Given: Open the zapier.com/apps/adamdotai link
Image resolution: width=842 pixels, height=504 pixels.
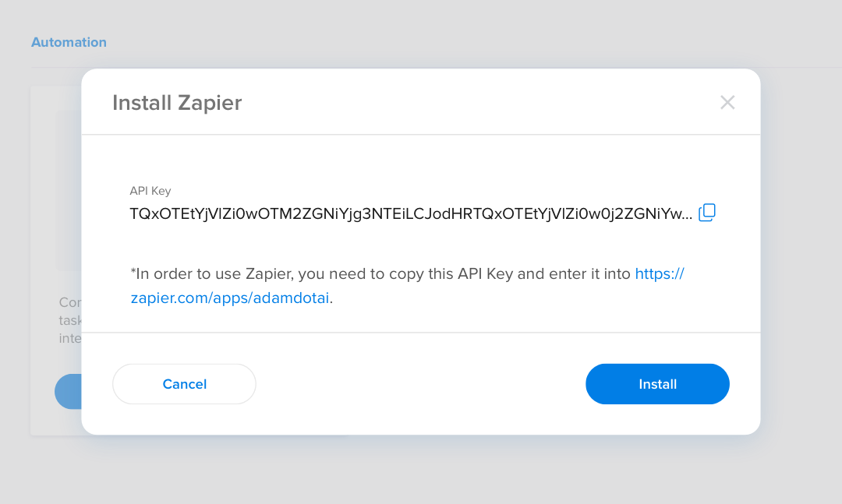Looking at the screenshot, I should (230, 298).
